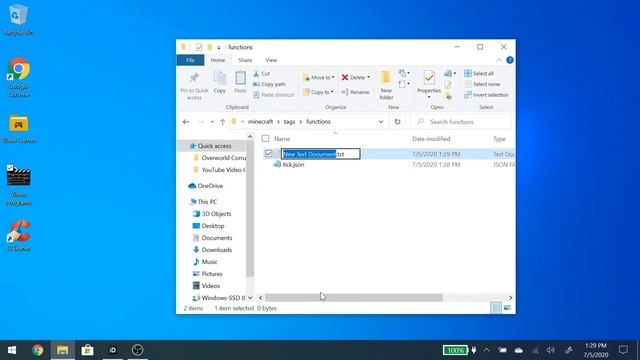This screenshot has height=360, width=640.
Task: Click Copy path in Clipboard group
Action: tap(269, 84)
